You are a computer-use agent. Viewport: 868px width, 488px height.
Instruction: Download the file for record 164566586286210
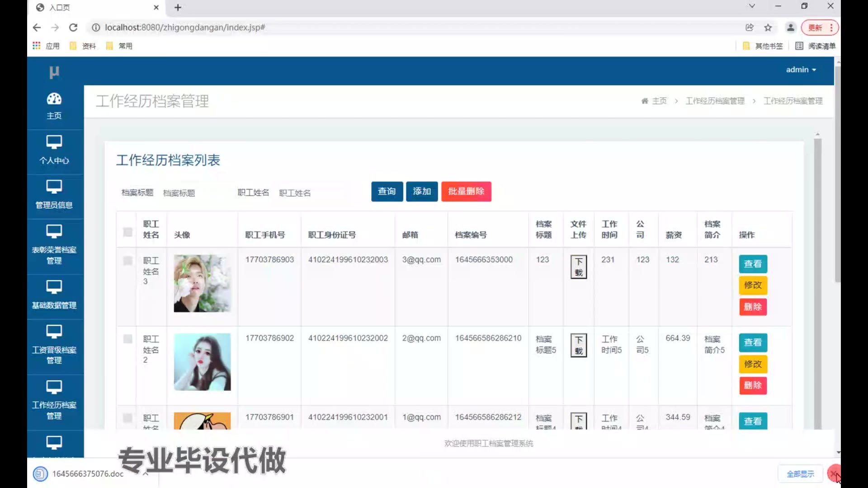tap(579, 346)
